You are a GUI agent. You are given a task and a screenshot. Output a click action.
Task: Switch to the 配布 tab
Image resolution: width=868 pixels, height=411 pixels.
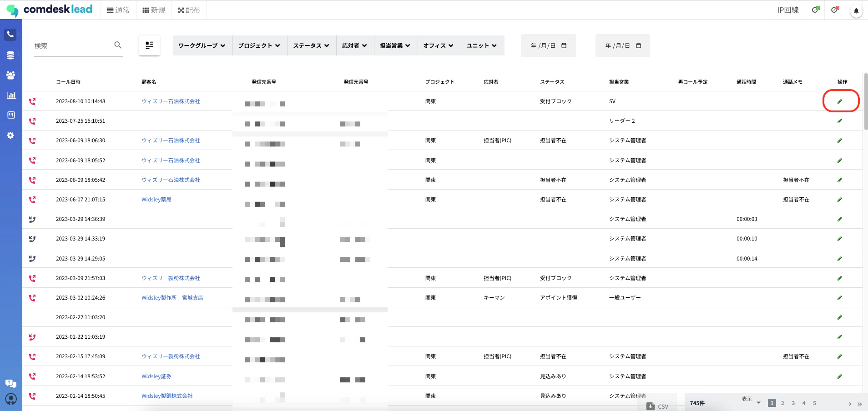(x=189, y=10)
